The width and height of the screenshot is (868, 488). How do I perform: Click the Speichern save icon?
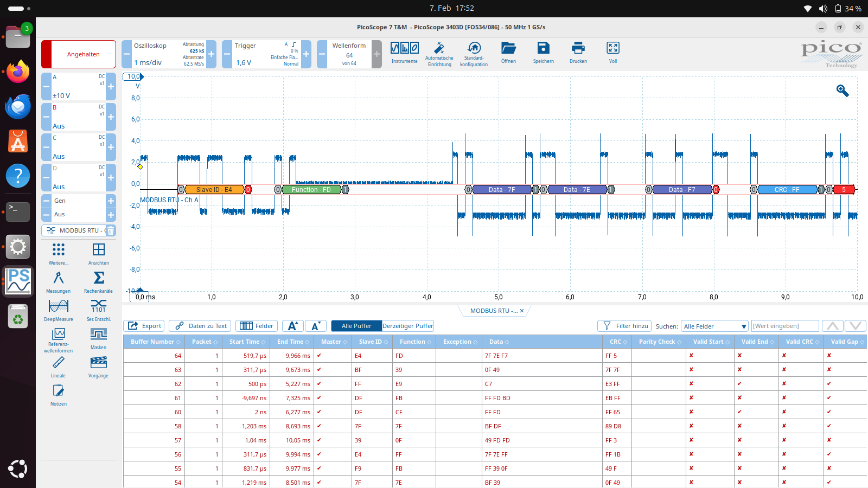point(543,52)
